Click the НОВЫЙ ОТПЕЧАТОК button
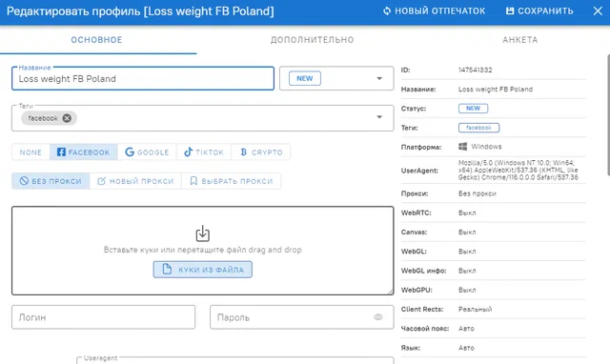The height and width of the screenshot is (364, 610). pos(435,10)
